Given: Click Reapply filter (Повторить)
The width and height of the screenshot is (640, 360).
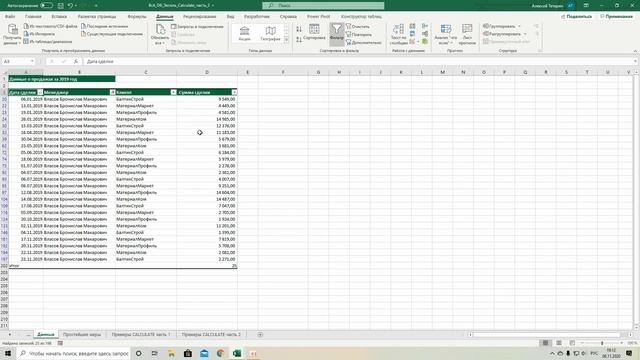Looking at the screenshot, I should (358, 35).
